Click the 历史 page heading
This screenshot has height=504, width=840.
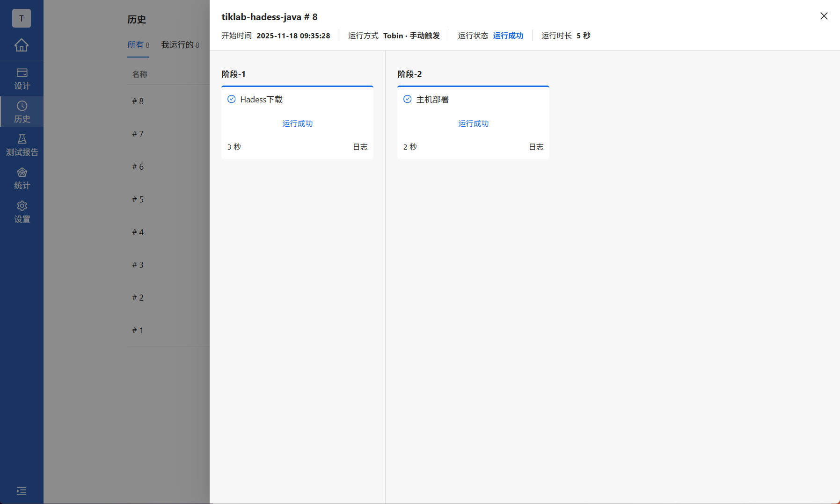pos(137,20)
